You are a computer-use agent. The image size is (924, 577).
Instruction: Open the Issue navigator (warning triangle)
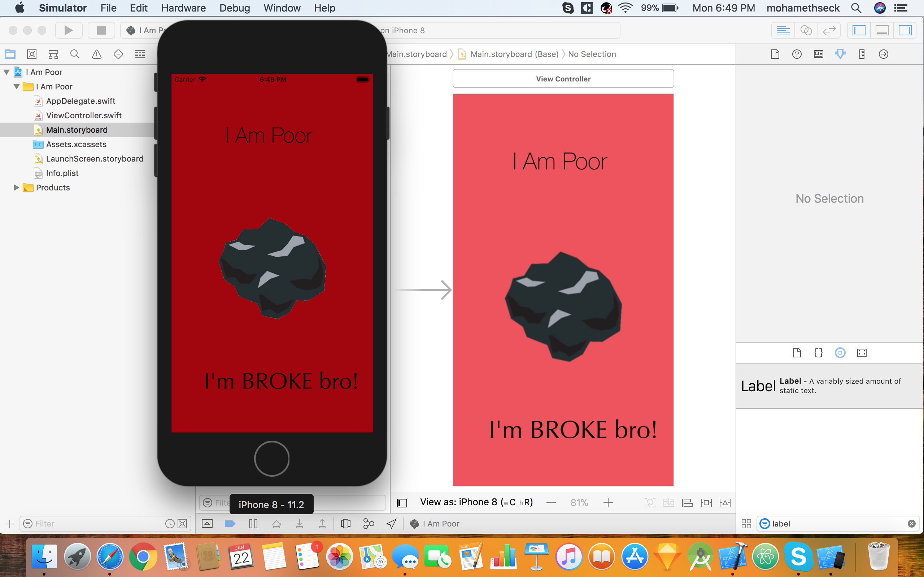[96, 54]
